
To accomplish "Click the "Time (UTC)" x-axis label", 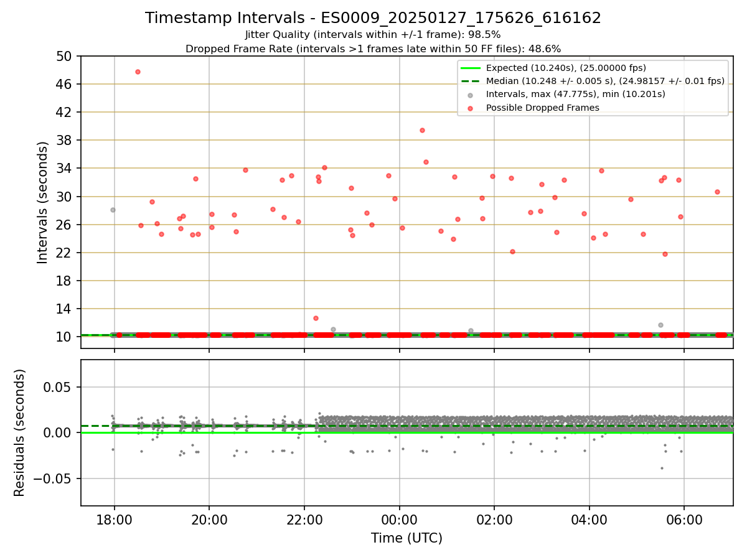I will (x=406, y=538).
